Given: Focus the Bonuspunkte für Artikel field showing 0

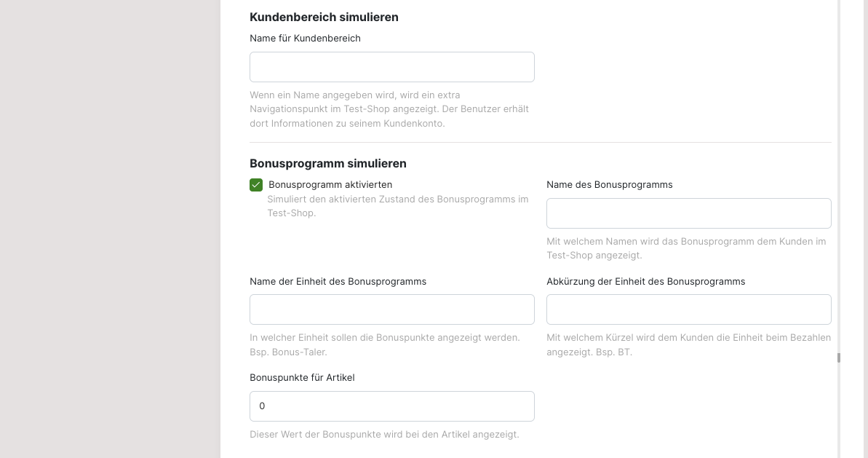Looking at the screenshot, I should coord(391,406).
